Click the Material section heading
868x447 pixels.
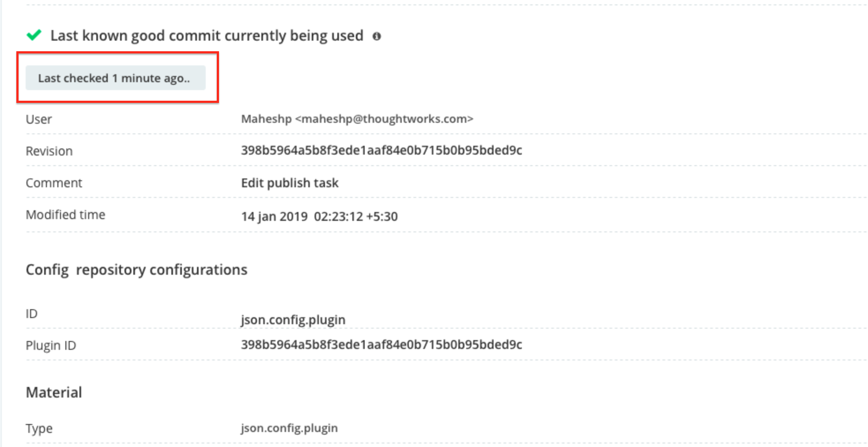pos(54,391)
